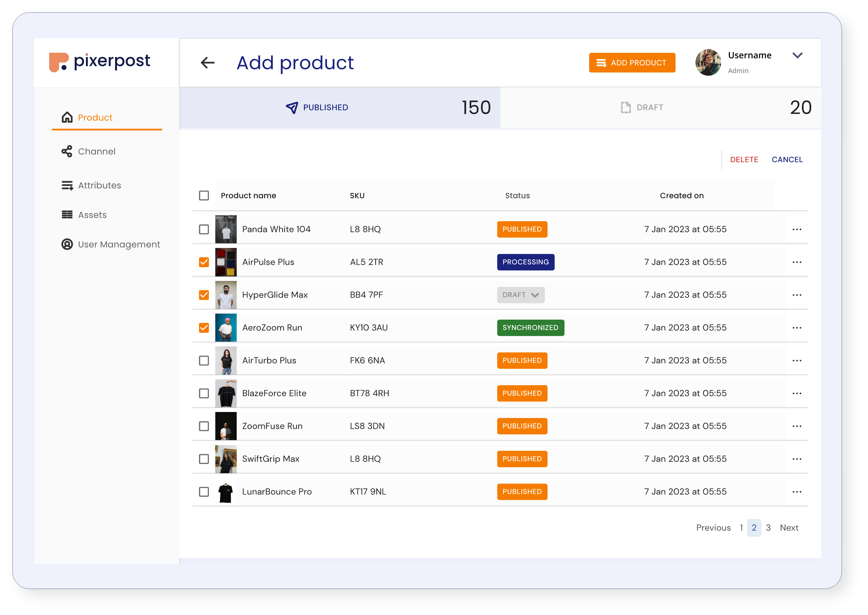Uncheck the AirPulse Plus checkbox
868x615 pixels.
pos(204,262)
